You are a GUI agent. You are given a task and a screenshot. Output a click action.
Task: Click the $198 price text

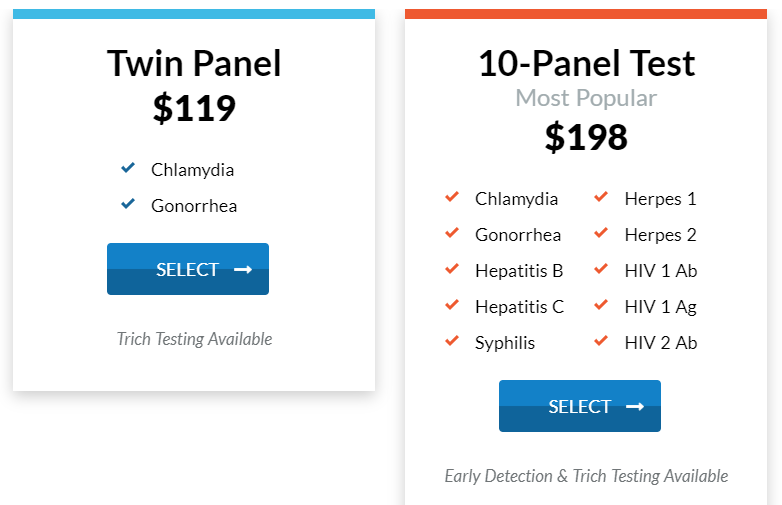(x=586, y=137)
